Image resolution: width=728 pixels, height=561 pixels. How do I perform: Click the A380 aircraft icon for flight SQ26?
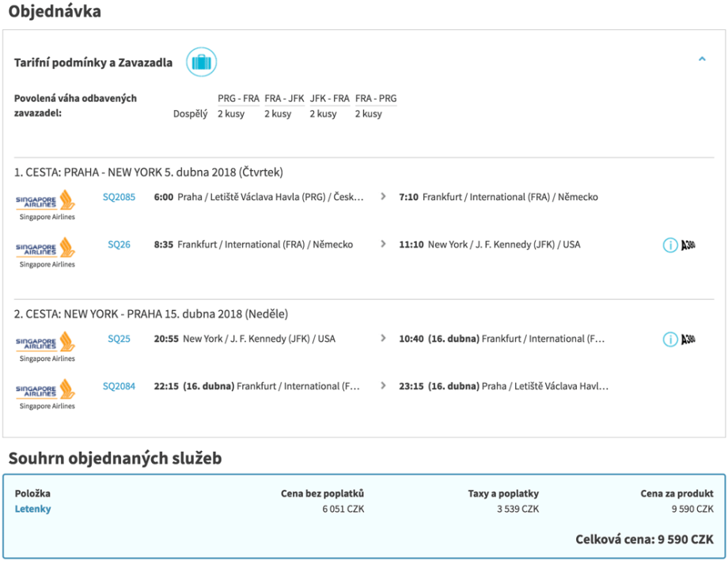tap(688, 245)
